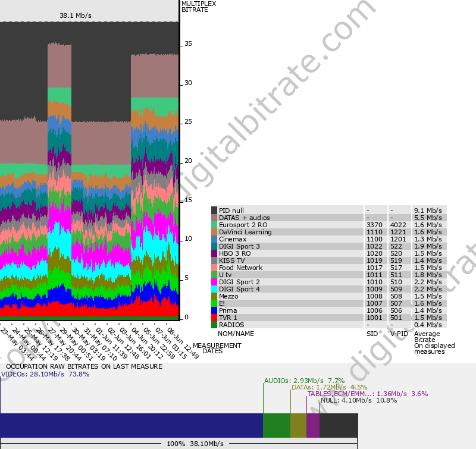Click the Mezzo legend color swatch

pos(214,296)
